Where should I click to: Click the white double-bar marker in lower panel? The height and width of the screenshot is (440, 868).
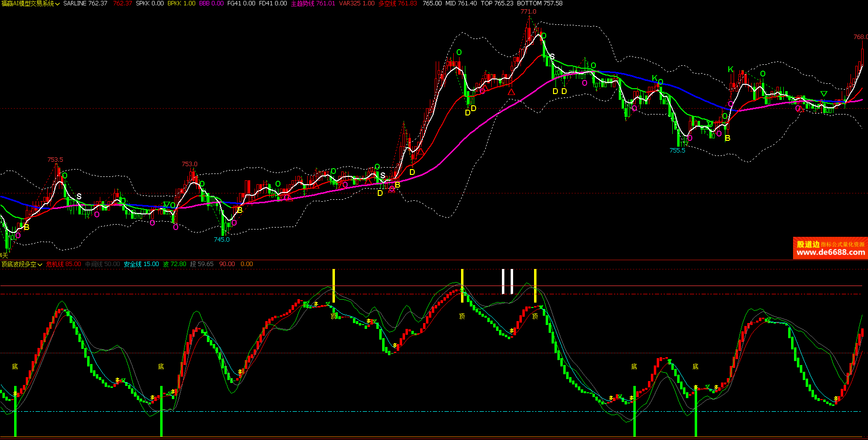[x=507, y=282]
